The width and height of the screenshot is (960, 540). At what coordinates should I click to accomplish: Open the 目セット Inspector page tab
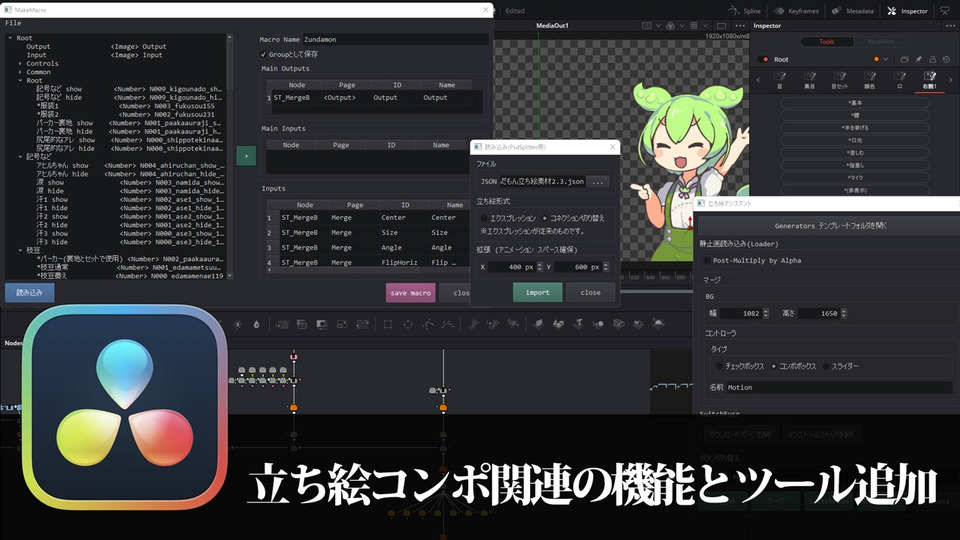839,80
